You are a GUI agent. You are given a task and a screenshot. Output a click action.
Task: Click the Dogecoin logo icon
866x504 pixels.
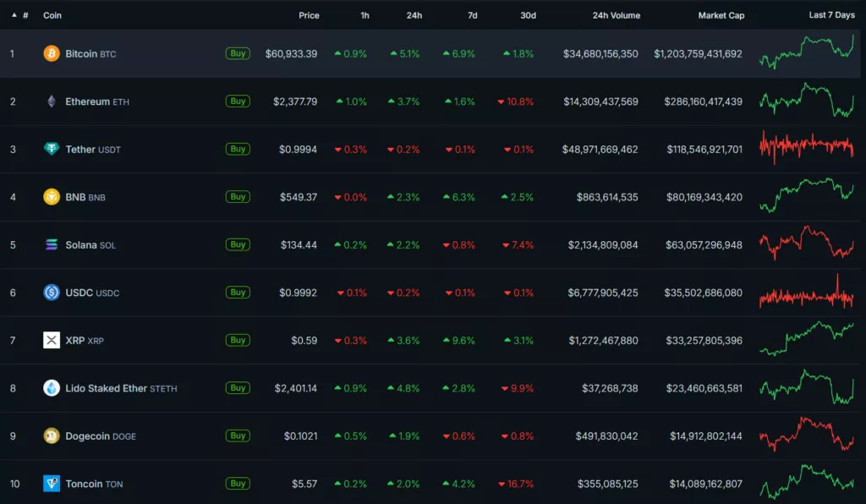pos(52,436)
